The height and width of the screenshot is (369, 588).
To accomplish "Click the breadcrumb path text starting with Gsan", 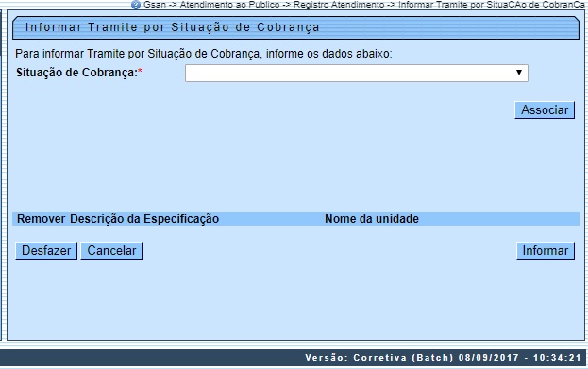I will pos(364,5).
